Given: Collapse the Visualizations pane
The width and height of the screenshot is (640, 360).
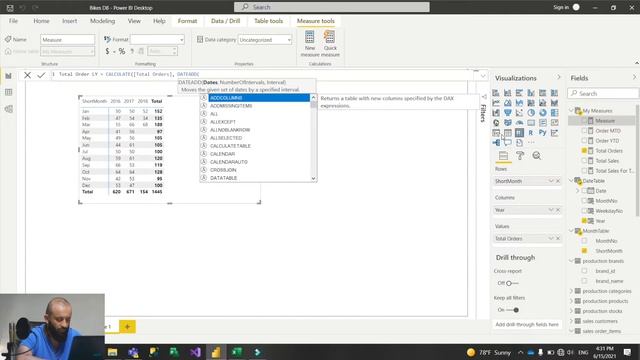Looking at the screenshot, I should (559, 77).
